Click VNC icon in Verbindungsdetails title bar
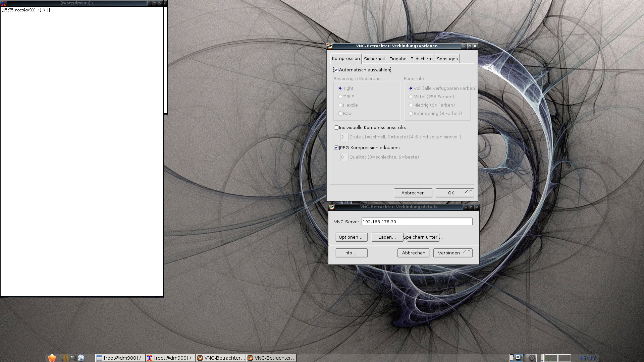 [331, 207]
